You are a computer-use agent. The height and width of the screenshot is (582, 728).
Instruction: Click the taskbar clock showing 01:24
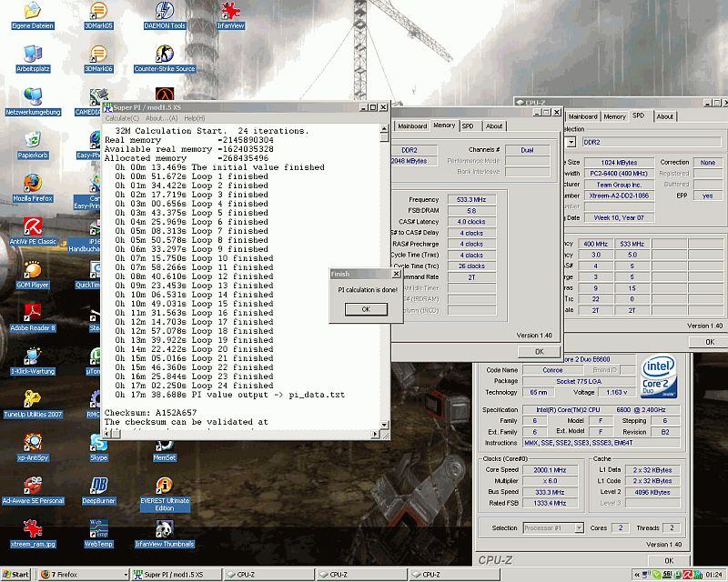click(713, 575)
